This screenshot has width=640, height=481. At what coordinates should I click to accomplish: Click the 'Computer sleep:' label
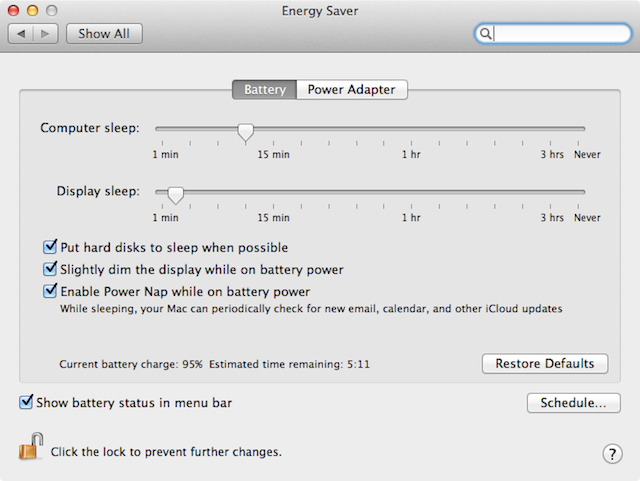coord(90,128)
